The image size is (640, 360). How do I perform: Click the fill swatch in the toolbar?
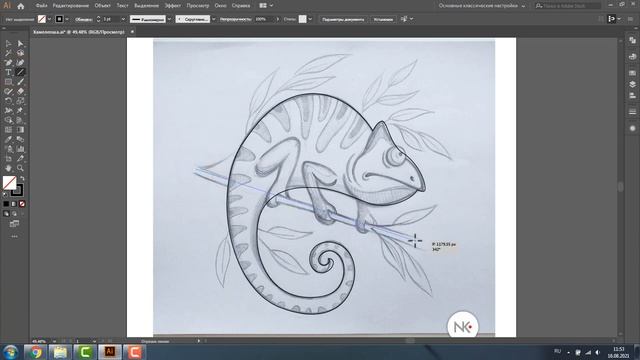(x=9, y=182)
